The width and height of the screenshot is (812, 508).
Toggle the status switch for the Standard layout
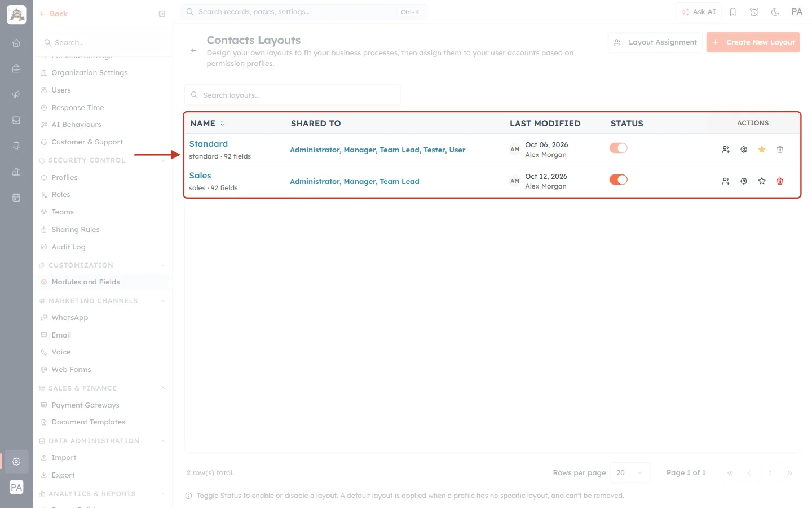619,148
